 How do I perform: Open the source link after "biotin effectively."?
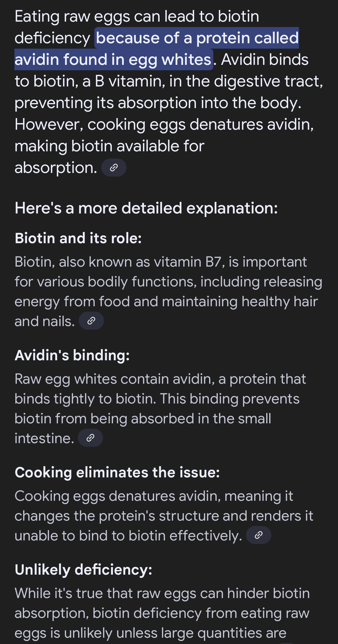coord(259,535)
